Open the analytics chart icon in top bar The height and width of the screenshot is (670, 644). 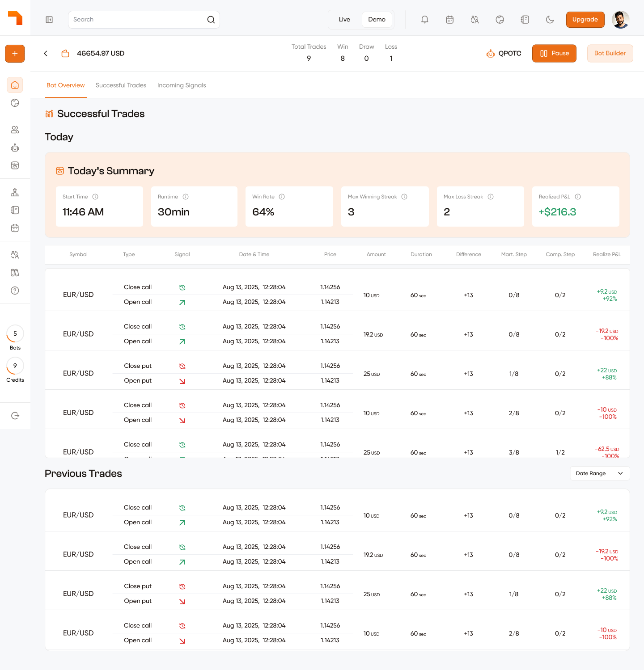500,20
